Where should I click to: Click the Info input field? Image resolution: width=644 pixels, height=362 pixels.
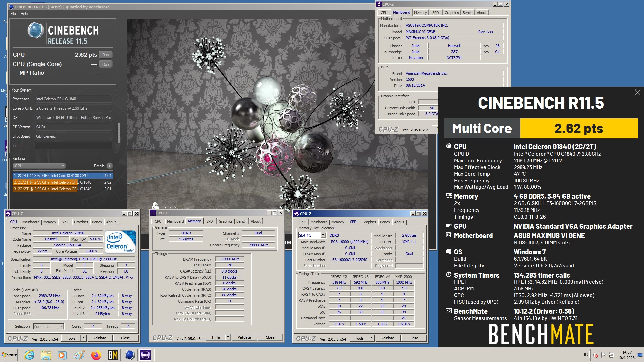point(73,146)
